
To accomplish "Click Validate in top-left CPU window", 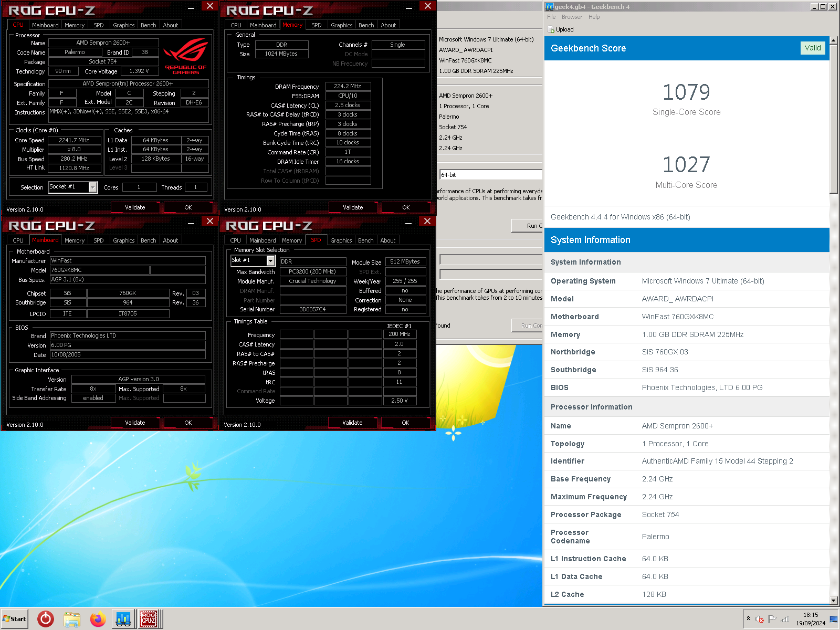I will click(135, 207).
